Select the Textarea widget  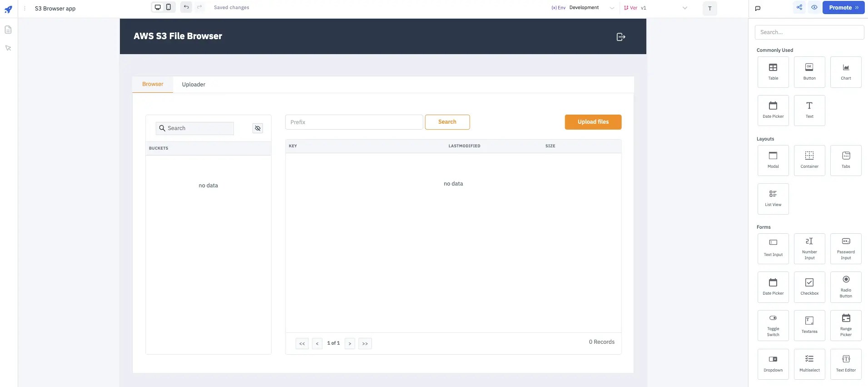(809, 326)
